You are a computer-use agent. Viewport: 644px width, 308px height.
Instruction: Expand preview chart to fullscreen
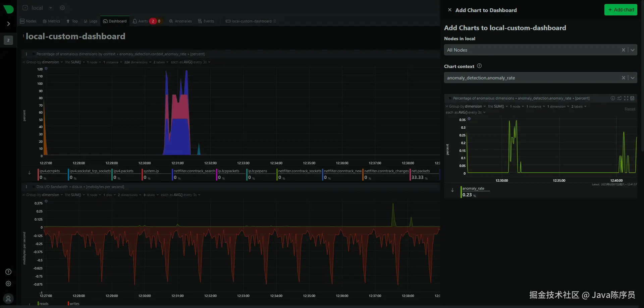(626, 98)
